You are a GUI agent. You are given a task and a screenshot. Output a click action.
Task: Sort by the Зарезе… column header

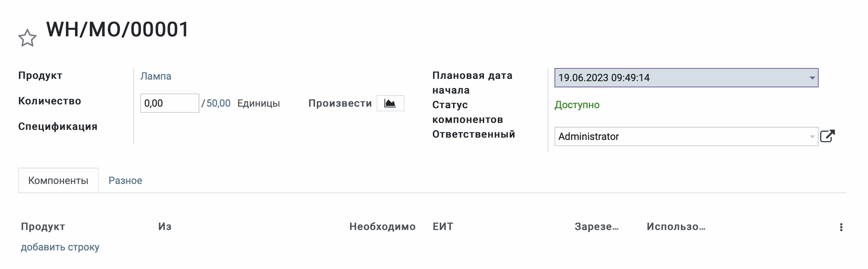tap(596, 227)
